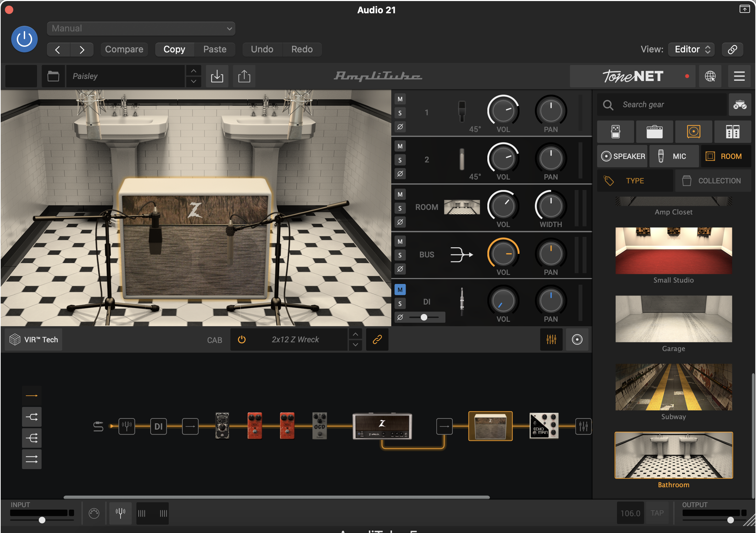Click the link sidechain icon near View
Image resolution: width=756 pixels, height=533 pixels.
(732, 49)
